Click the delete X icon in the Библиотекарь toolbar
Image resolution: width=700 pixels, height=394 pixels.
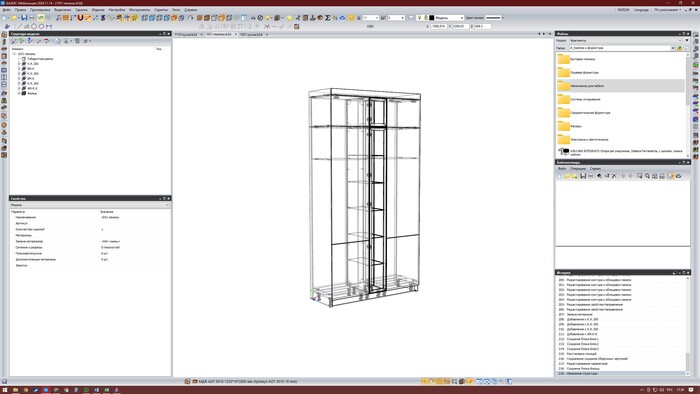(x=614, y=176)
